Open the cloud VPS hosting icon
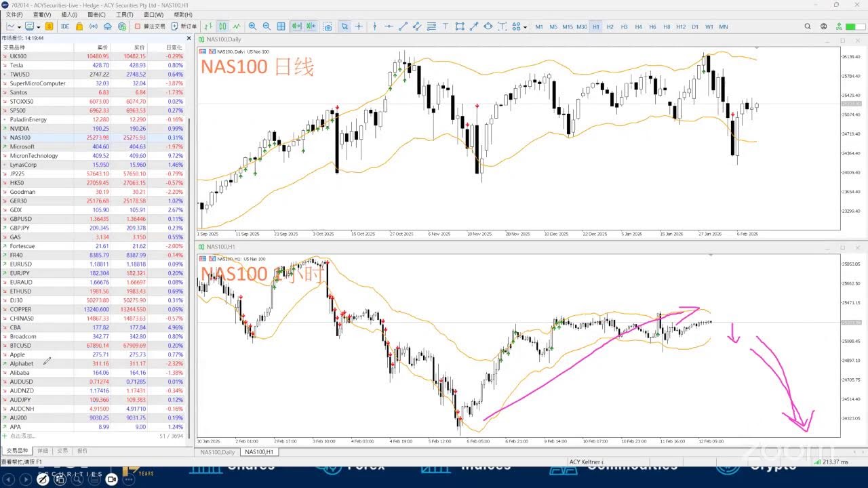Viewport: 868px width, 488px height. point(108,26)
